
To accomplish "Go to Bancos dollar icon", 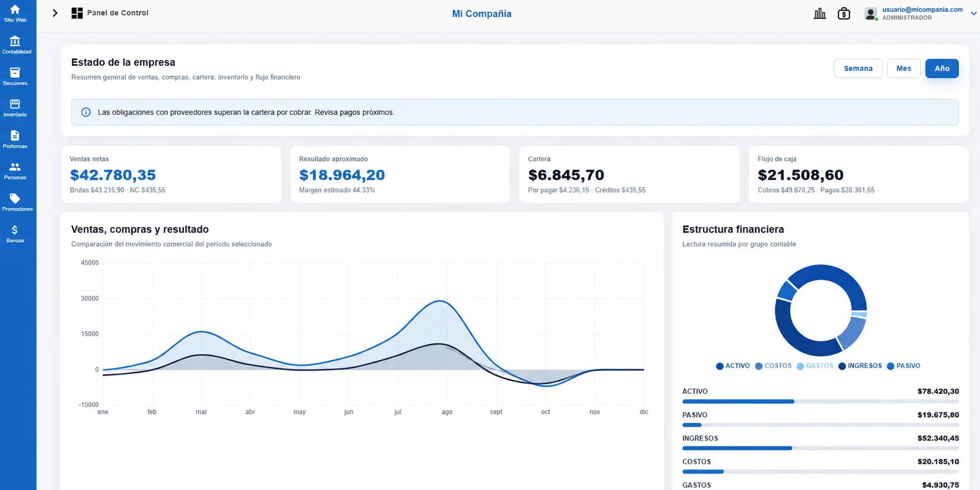I will click(15, 230).
